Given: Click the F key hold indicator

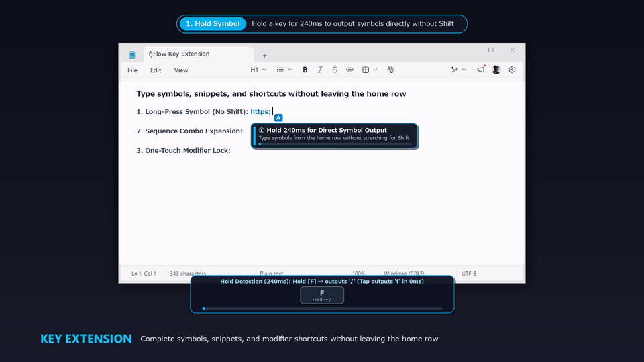Looking at the screenshot, I should tap(322, 295).
